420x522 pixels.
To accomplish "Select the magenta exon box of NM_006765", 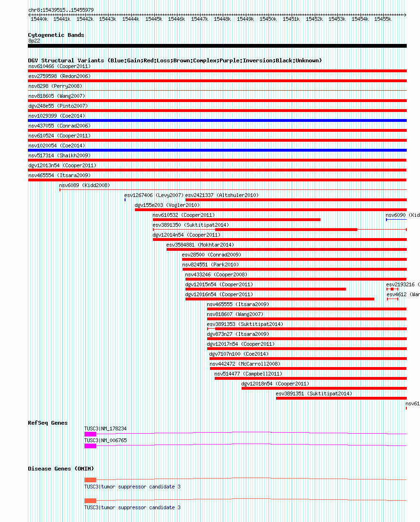I will tap(90, 446).
